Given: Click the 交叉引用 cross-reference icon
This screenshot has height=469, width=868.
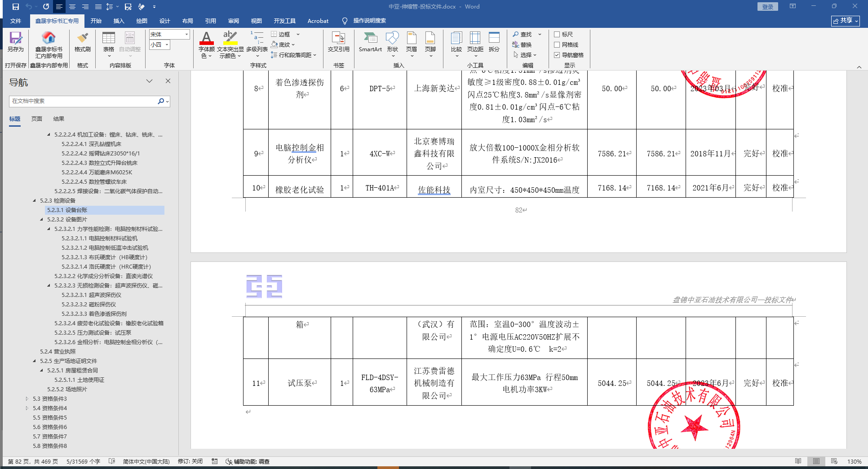Looking at the screenshot, I should click(338, 43).
